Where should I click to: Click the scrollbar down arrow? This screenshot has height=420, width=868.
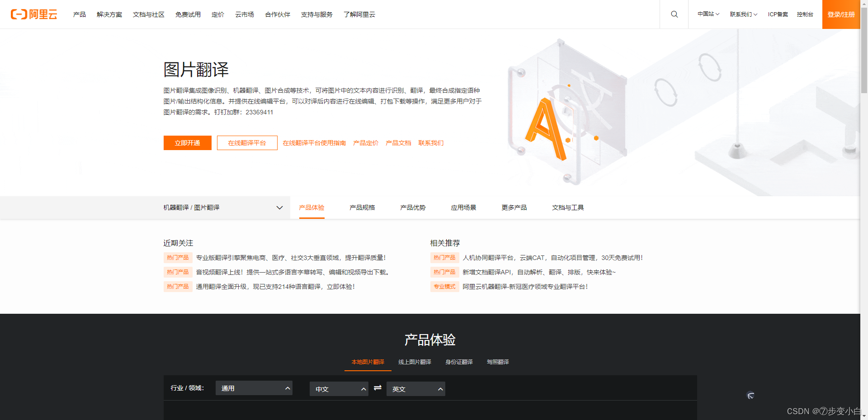pos(864,416)
